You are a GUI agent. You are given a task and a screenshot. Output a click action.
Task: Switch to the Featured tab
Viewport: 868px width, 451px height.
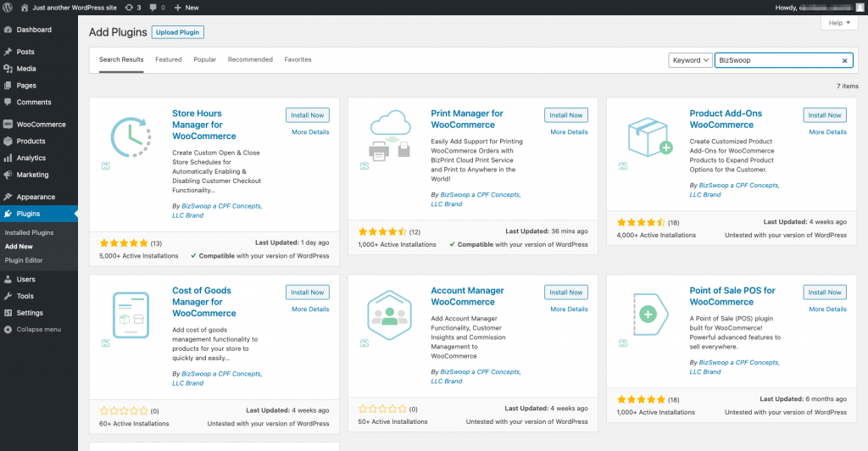(x=169, y=59)
